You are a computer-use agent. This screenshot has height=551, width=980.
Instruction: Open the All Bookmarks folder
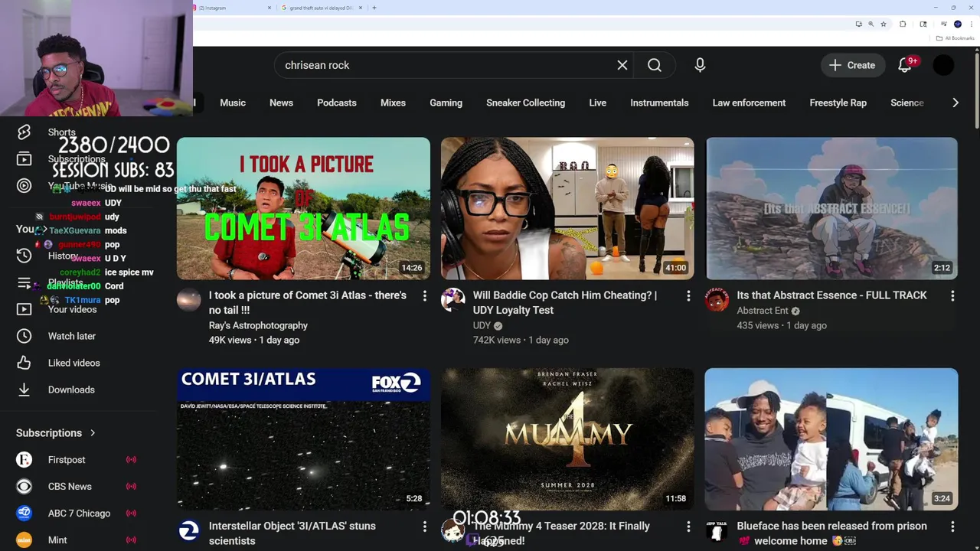click(955, 38)
